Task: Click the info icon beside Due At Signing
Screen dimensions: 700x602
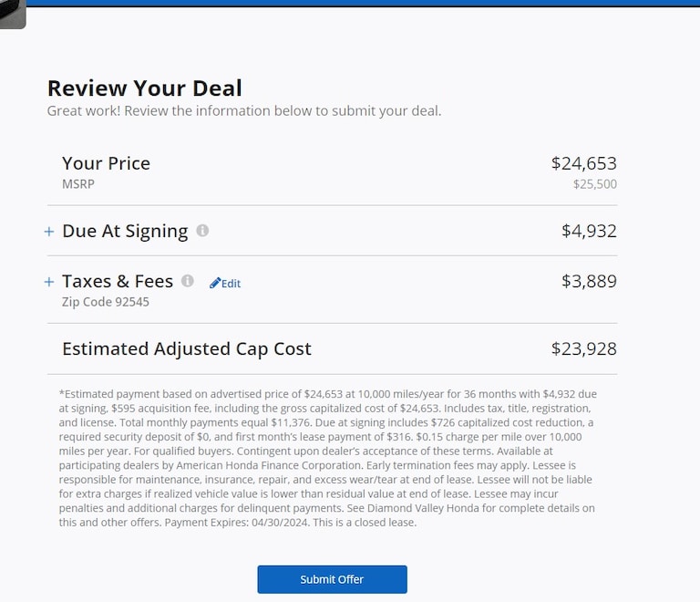Action: 202,231
